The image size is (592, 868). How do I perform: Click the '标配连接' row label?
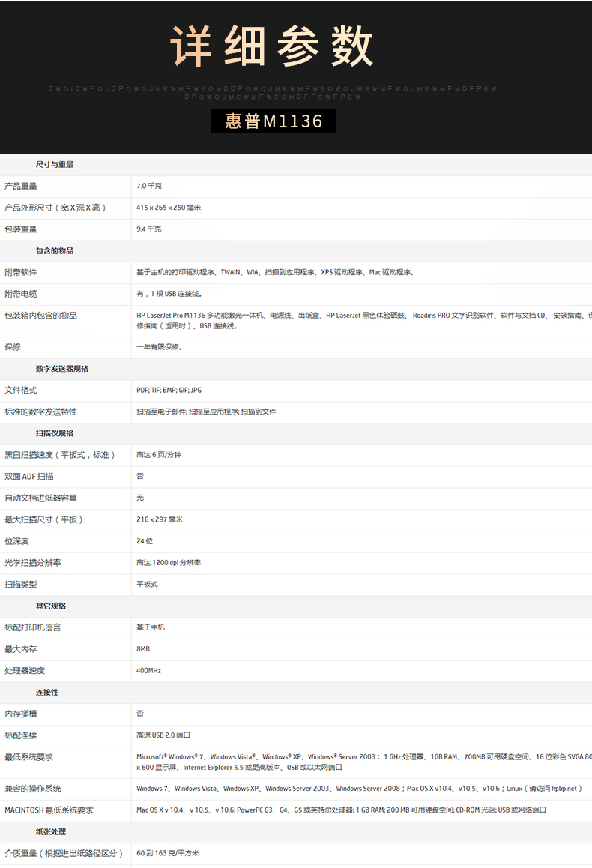(x=21, y=735)
